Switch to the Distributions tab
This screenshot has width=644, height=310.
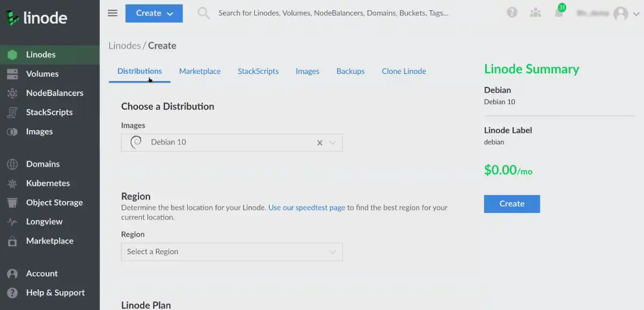(140, 71)
